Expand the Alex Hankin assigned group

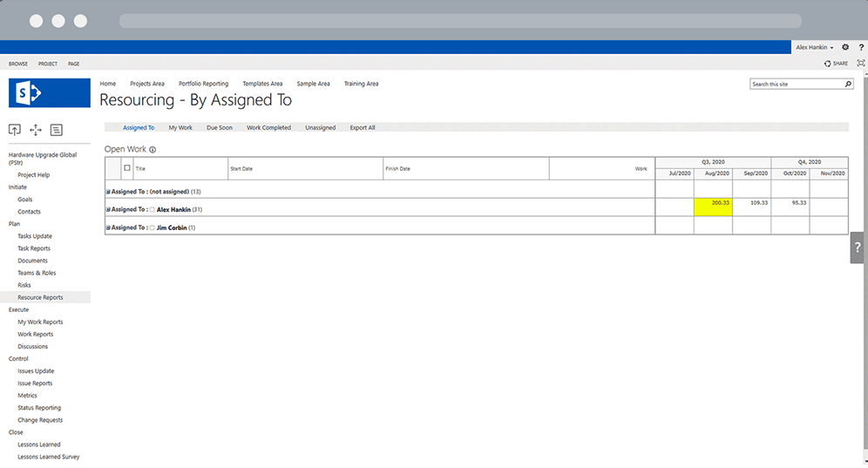coord(108,210)
